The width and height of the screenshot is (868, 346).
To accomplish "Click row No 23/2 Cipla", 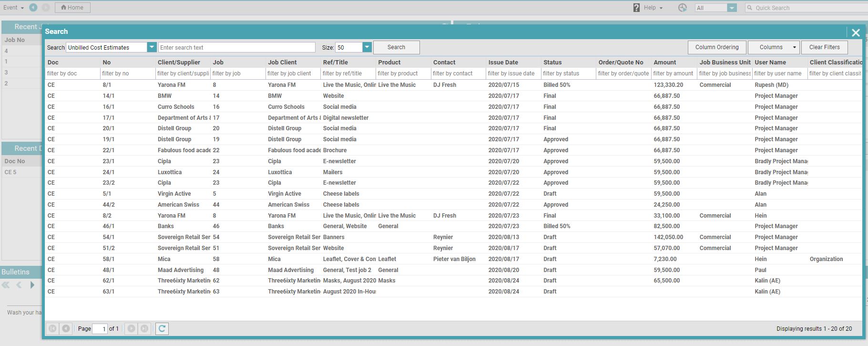I will click(453, 183).
